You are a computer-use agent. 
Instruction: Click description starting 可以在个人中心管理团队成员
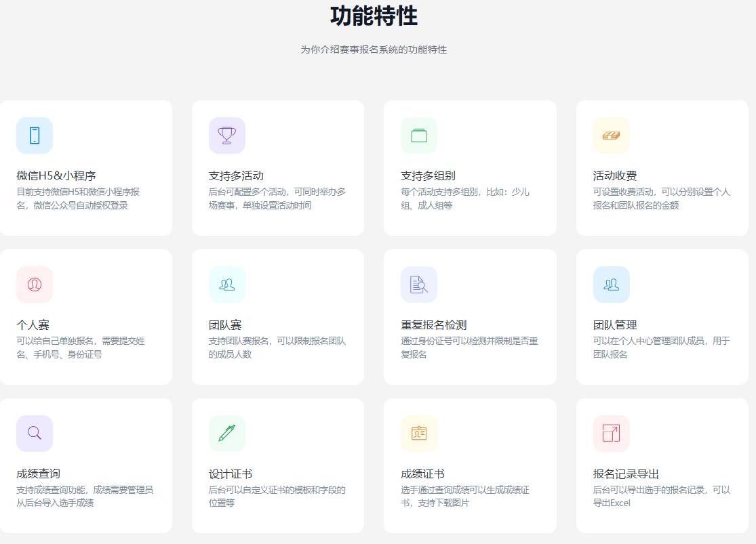[662, 348]
